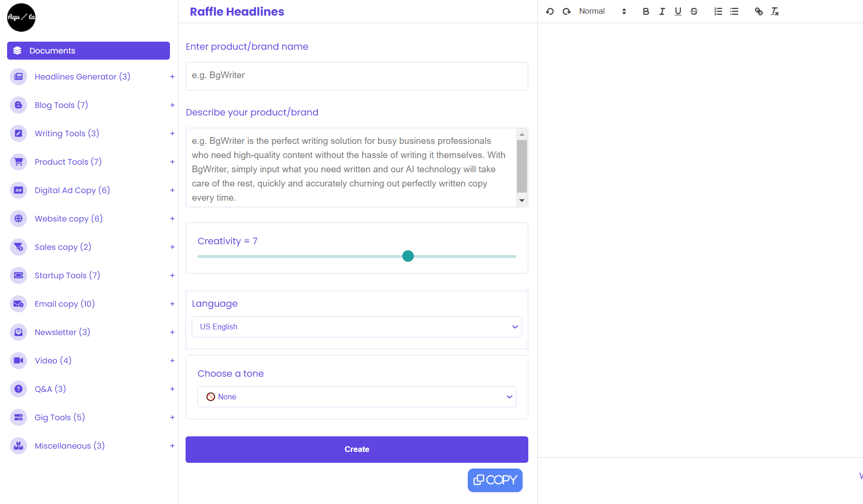Click the Email copy envelope icon
The image size is (863, 504).
pos(18,304)
